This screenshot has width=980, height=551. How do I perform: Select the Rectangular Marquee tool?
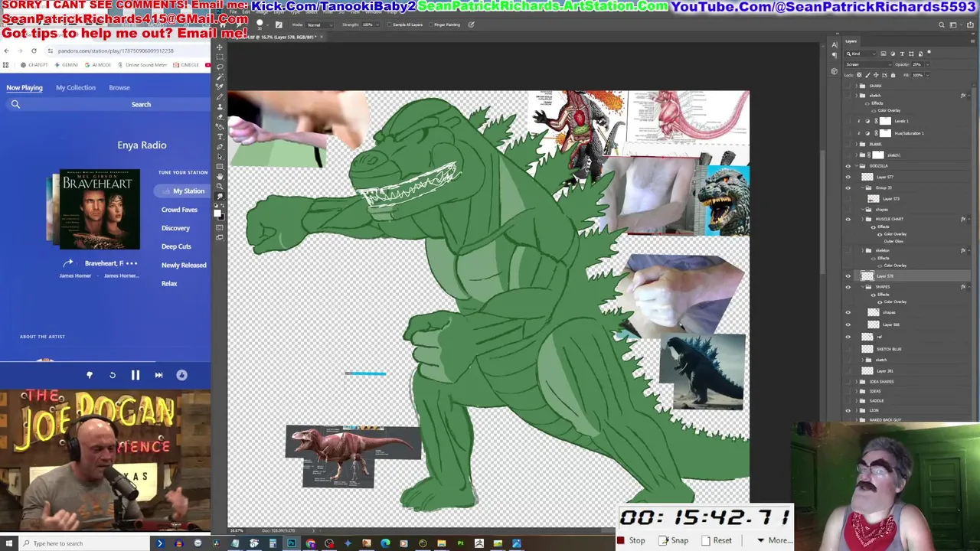(x=220, y=57)
